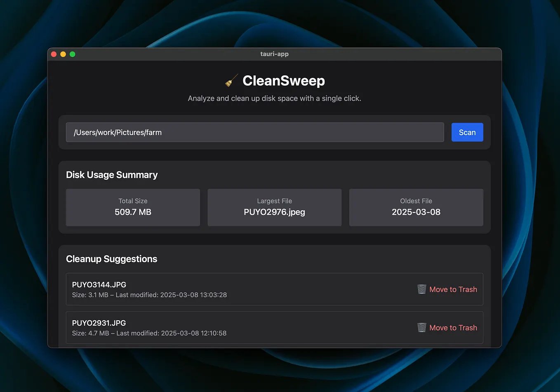Click the PUYO3144.JPG file name
560x392 pixels.
click(x=99, y=284)
